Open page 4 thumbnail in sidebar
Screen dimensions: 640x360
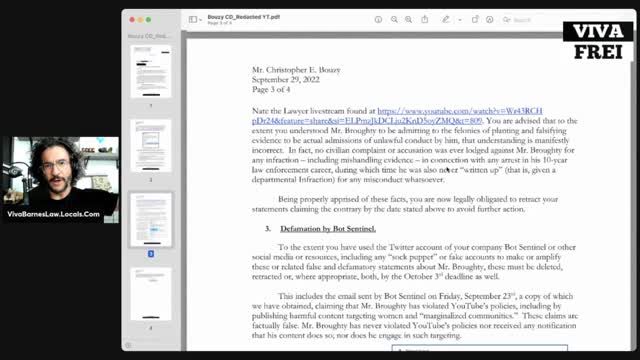coord(151,294)
